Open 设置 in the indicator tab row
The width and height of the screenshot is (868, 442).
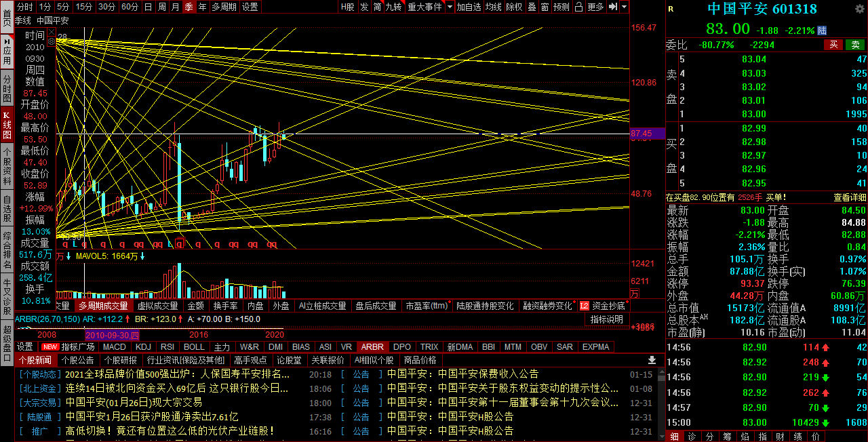[25, 347]
